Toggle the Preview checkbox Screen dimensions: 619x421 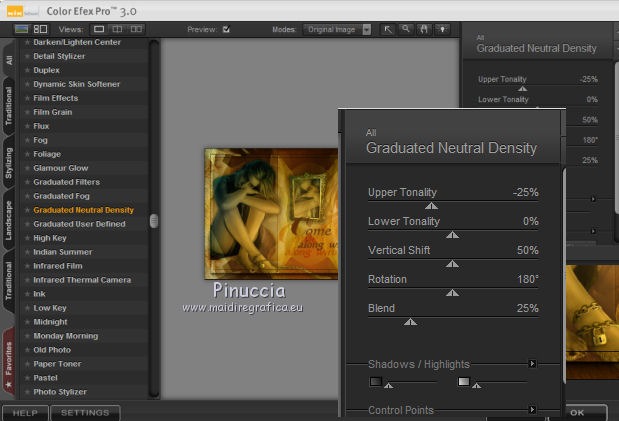pyautogui.click(x=226, y=30)
